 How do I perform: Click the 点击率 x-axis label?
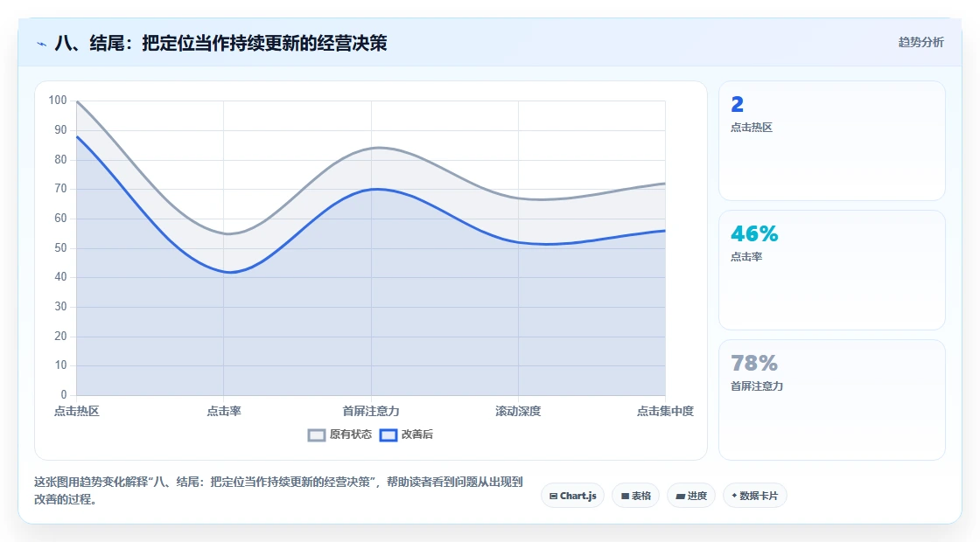click(224, 412)
